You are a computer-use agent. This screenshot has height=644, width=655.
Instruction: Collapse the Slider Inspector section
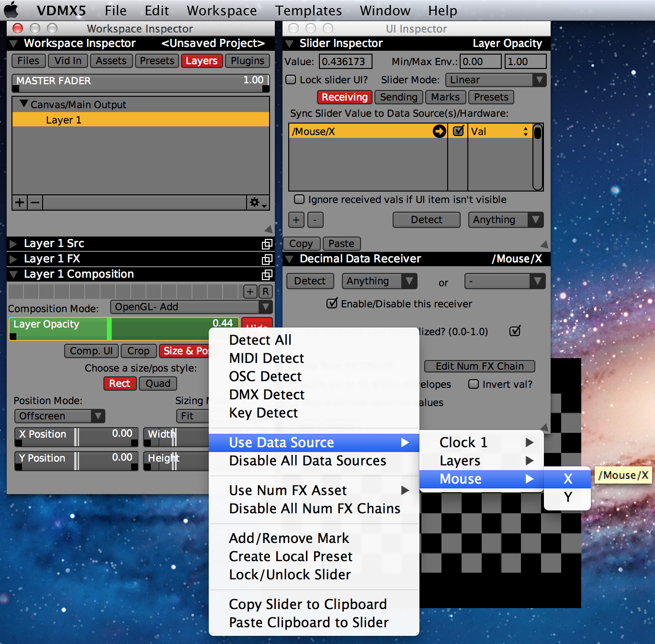click(x=289, y=44)
